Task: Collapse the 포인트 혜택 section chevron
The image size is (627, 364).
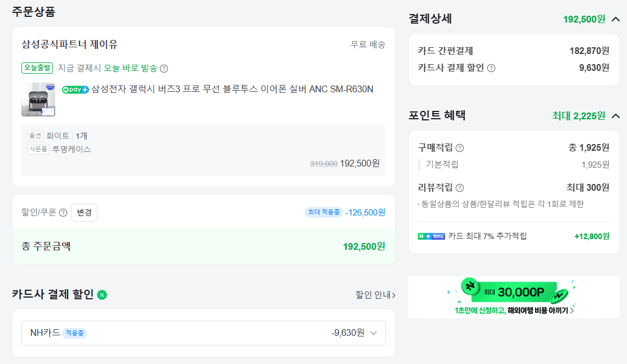Action: coord(616,116)
